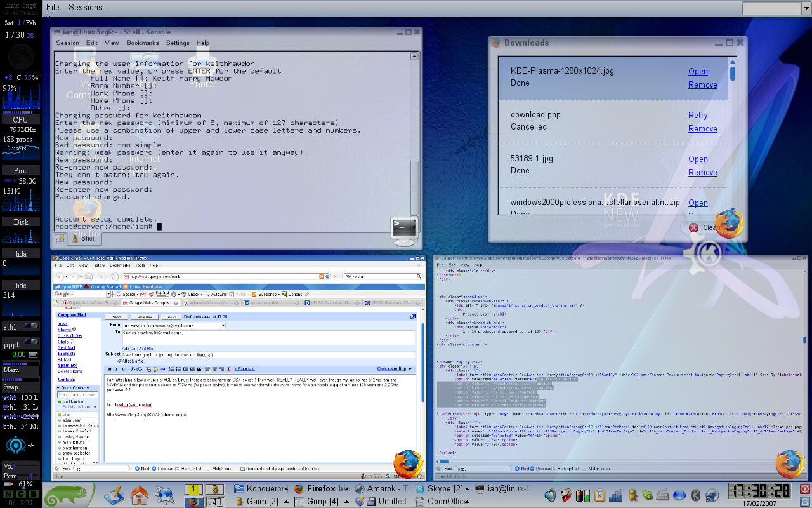Select the Gimp [4] taskbar entry
Screen dimensions: 812x508
pyautogui.click(x=320, y=501)
